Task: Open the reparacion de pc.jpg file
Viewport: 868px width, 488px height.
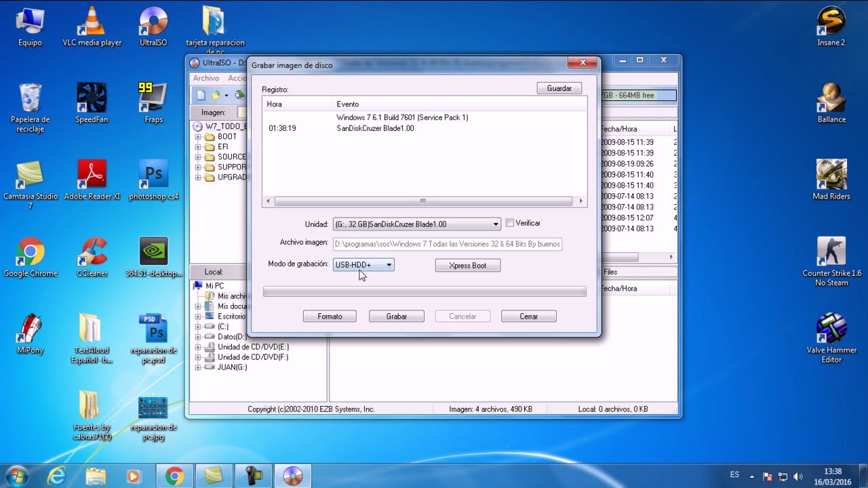Action: coord(153,419)
